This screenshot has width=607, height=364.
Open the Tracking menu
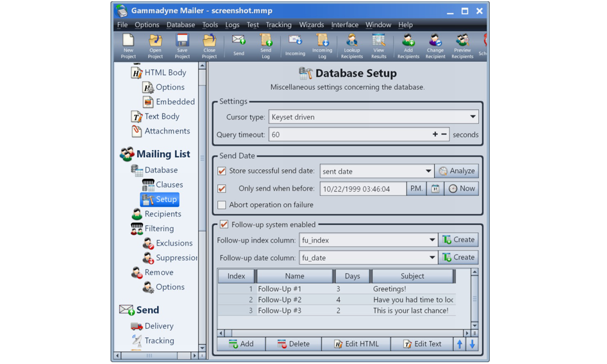click(279, 25)
